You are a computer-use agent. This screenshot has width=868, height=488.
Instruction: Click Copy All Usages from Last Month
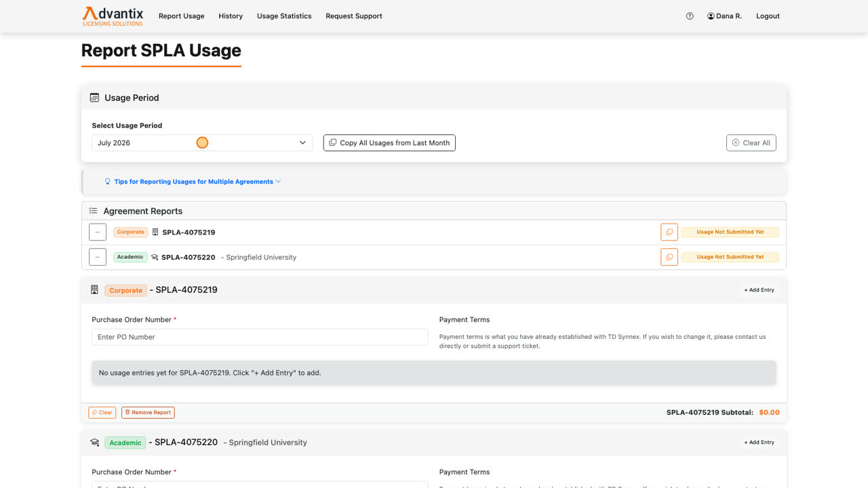click(389, 143)
